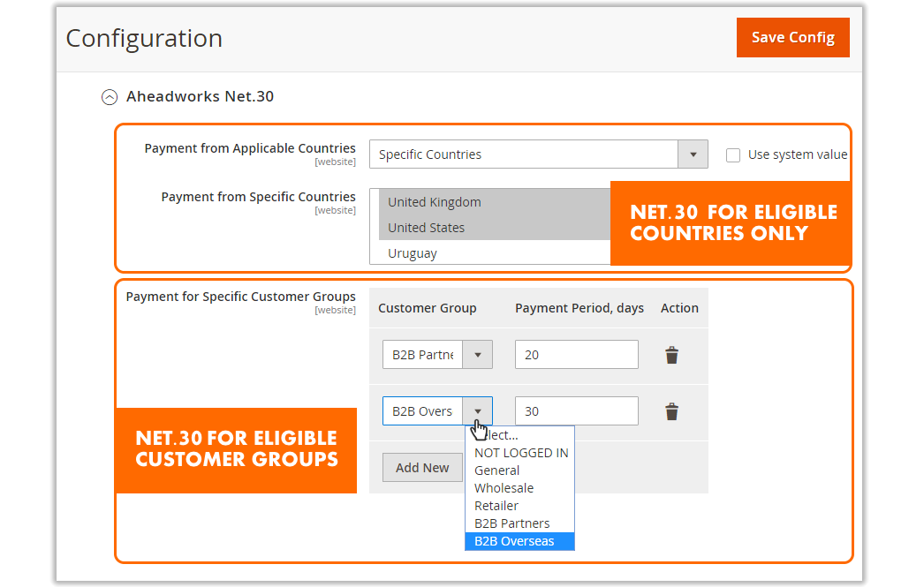Edit the payment period field showing 30
Screen dimensions: 924x587
point(576,411)
